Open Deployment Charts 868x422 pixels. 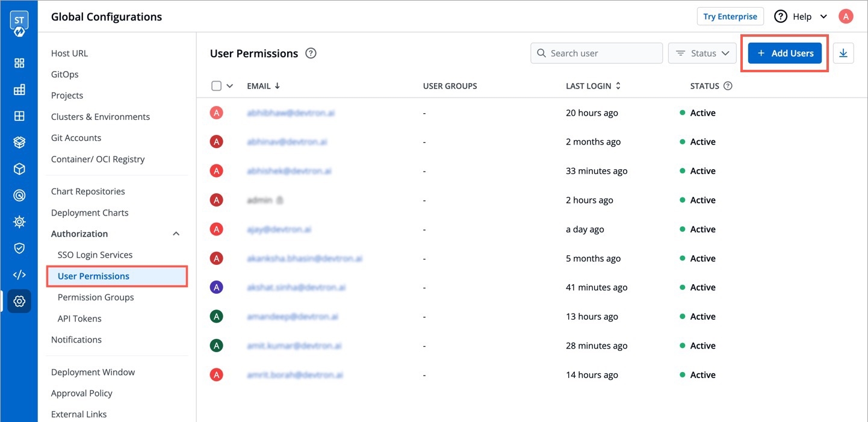coord(90,213)
